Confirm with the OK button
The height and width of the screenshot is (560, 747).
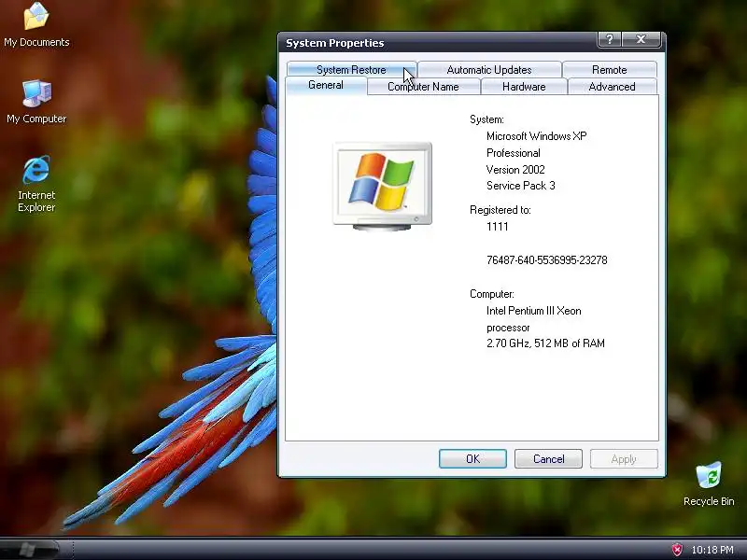[472, 458]
